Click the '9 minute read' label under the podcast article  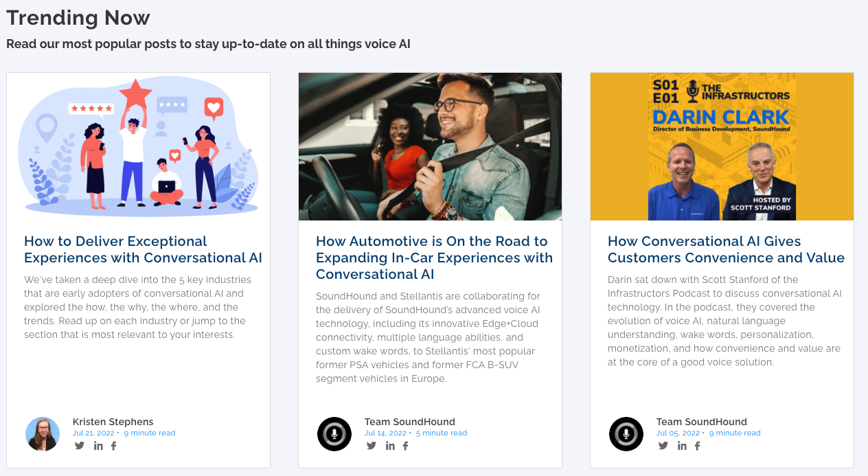coord(734,433)
